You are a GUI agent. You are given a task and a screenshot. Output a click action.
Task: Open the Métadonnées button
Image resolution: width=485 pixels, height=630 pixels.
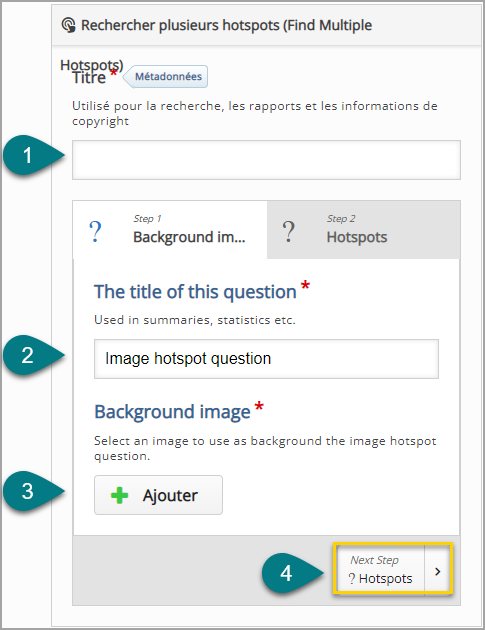(166, 76)
